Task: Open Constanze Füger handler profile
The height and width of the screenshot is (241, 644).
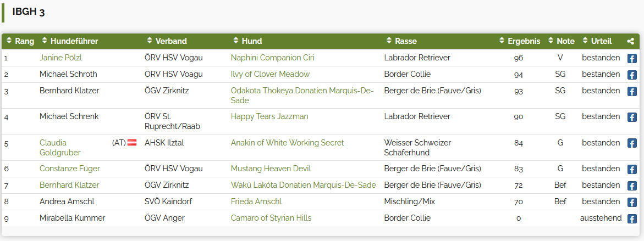Action: [70, 169]
